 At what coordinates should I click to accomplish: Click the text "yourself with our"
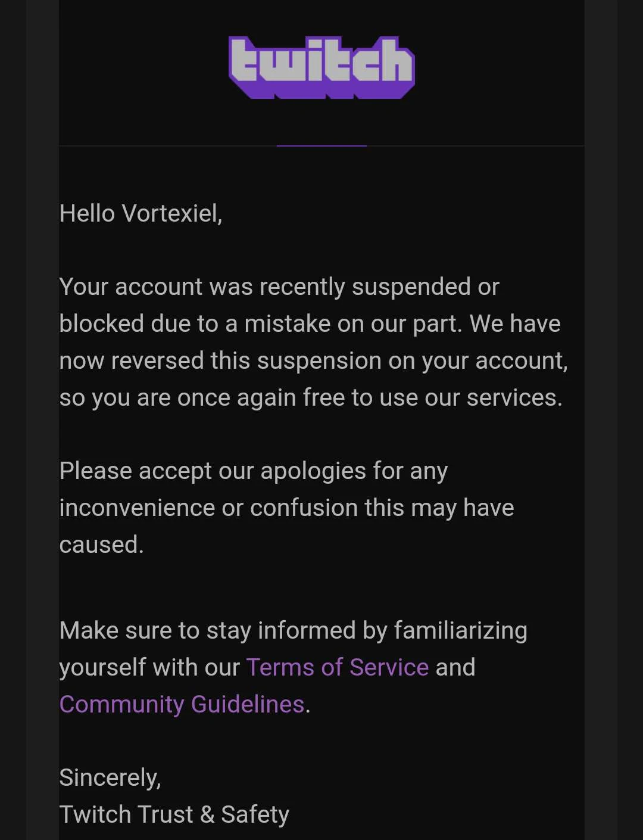pos(149,667)
